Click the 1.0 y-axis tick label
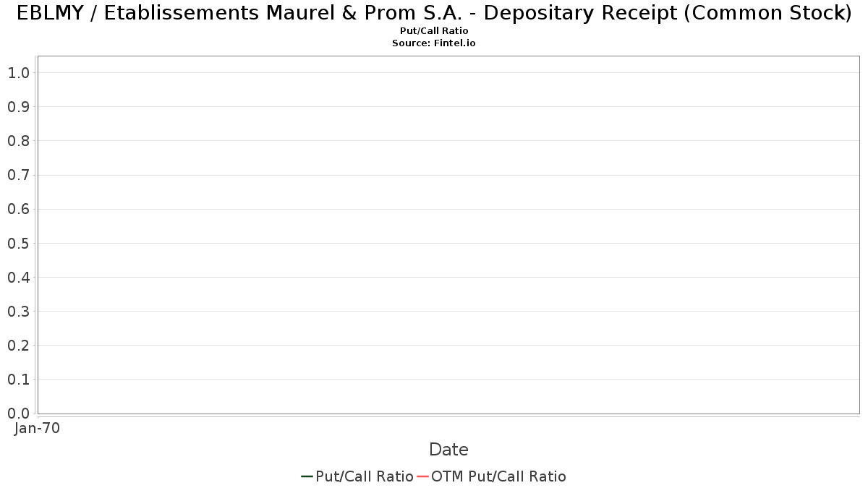This screenshot has height=488, width=868. (x=18, y=73)
